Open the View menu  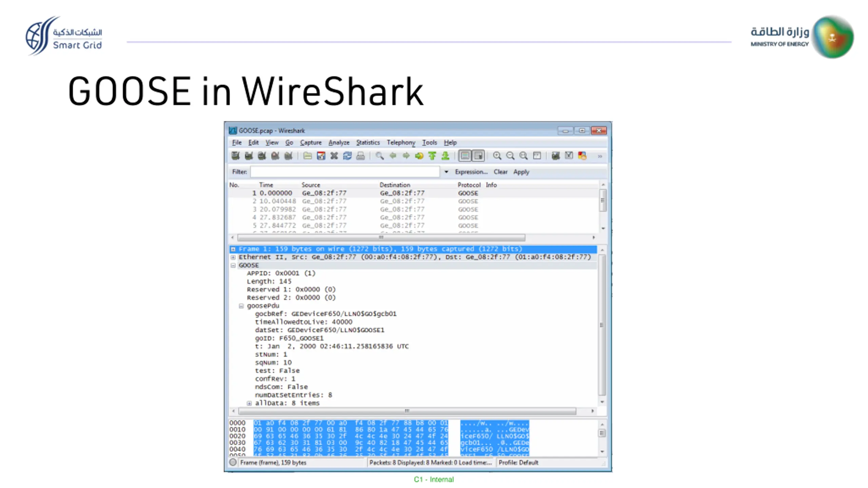click(x=272, y=143)
